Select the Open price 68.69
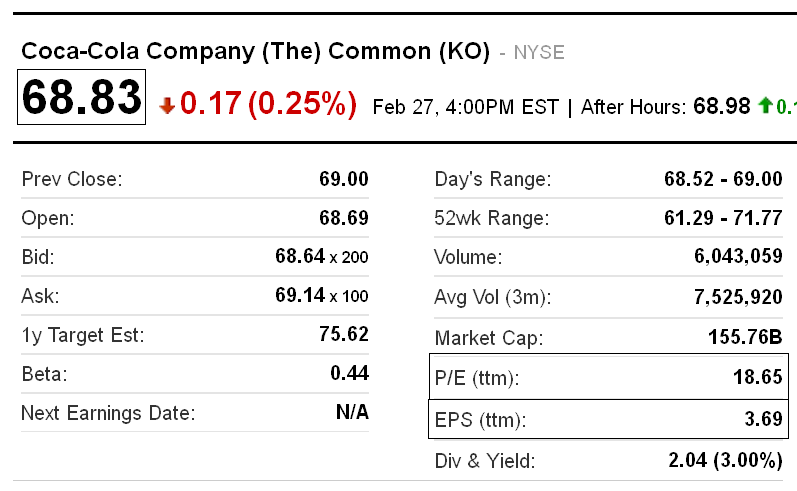 pyautogui.click(x=343, y=218)
